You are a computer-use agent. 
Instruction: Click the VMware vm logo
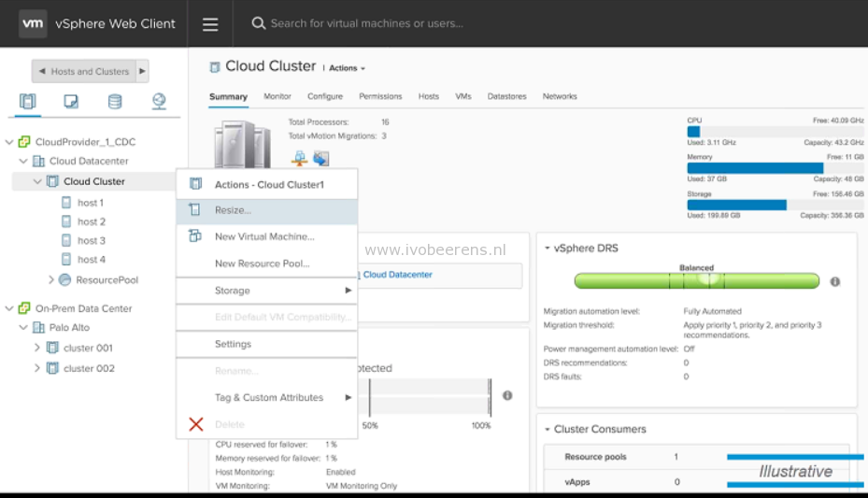coord(33,23)
